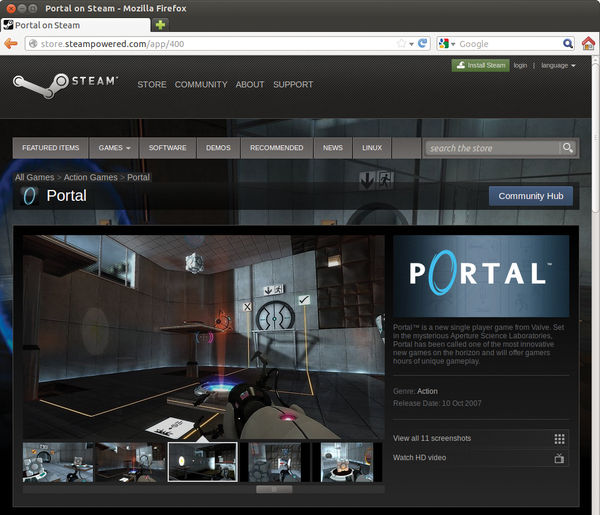Click the browser back arrow
Viewport: 600px width, 515px height.
tap(11, 44)
